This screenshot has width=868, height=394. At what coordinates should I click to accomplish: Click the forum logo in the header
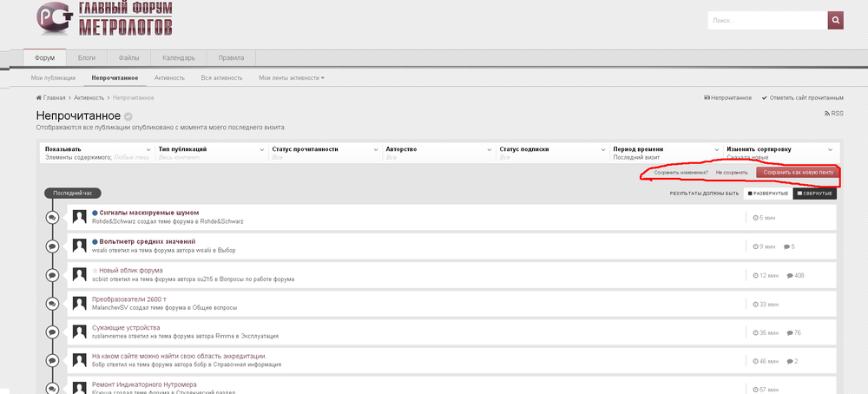pos(105,19)
